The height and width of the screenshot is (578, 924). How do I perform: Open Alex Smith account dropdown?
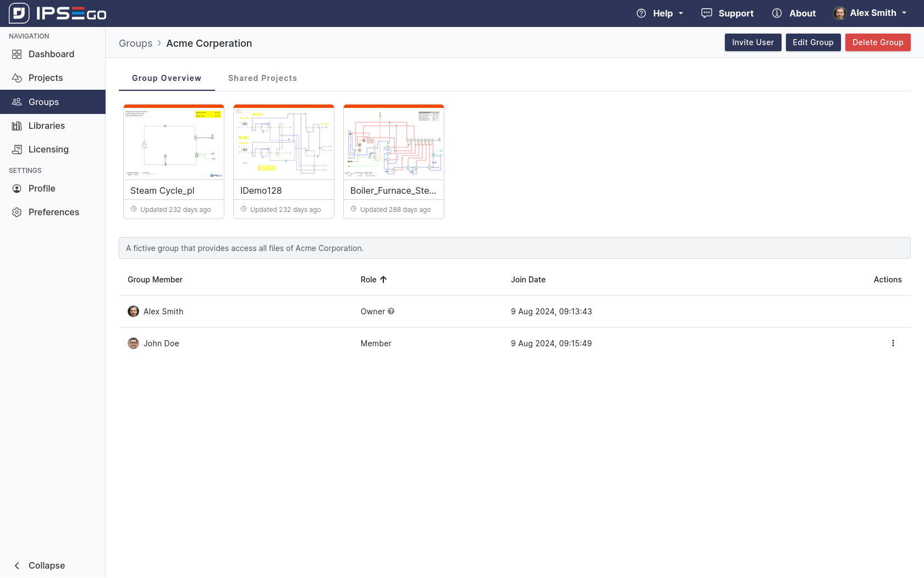point(870,13)
